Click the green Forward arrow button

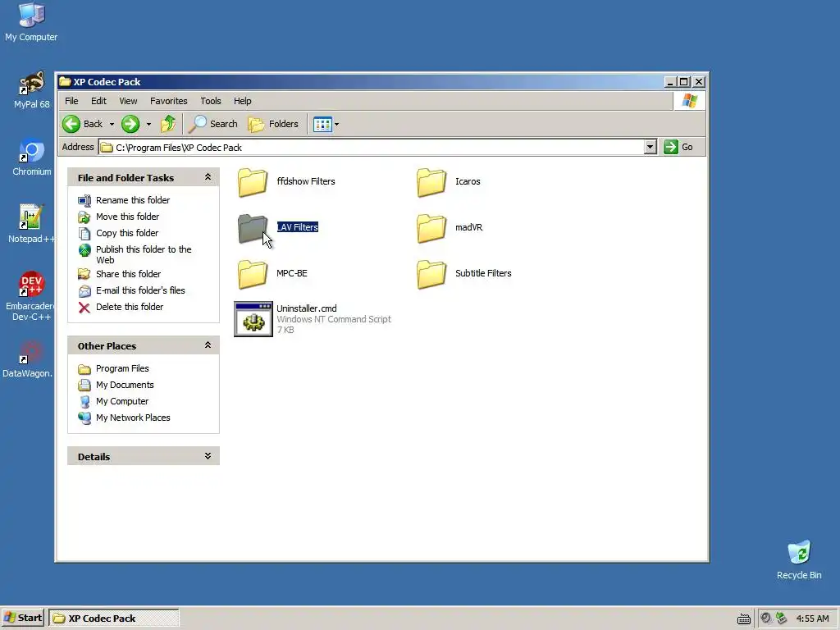pyautogui.click(x=130, y=125)
